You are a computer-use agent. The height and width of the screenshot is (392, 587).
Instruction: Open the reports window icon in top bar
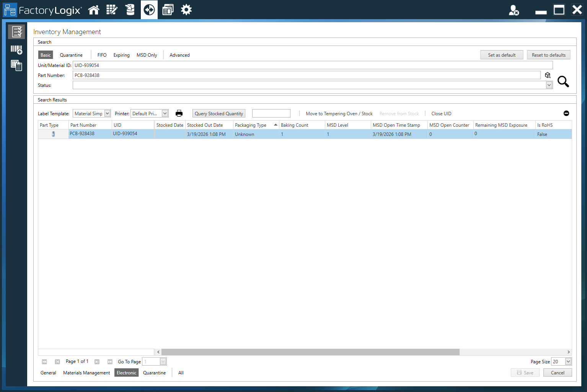168,10
